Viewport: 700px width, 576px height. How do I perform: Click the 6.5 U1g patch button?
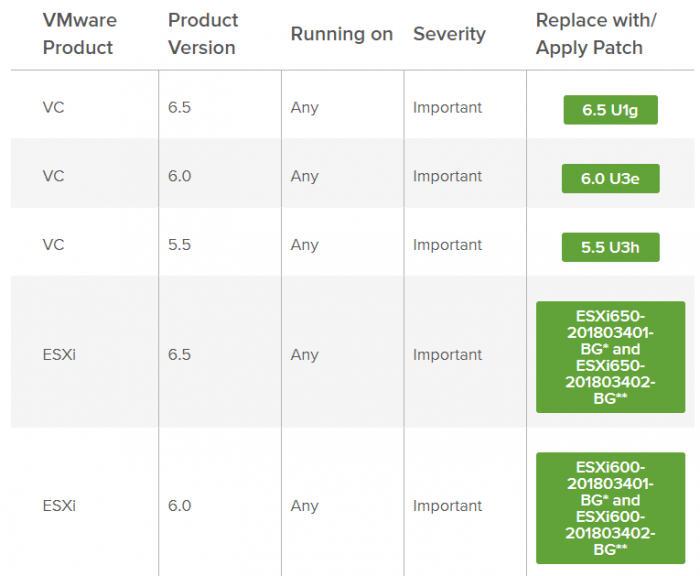coord(610,110)
